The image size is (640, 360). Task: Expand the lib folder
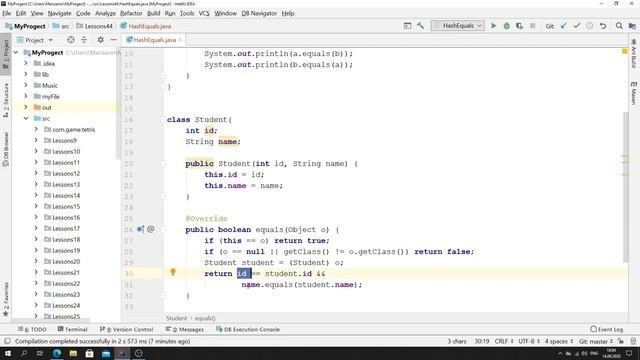click(26, 74)
